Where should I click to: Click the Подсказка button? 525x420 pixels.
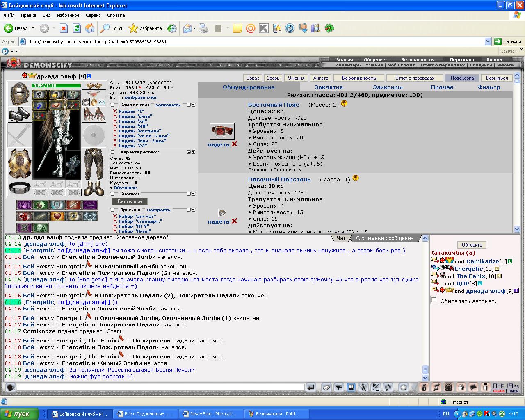[x=462, y=78]
